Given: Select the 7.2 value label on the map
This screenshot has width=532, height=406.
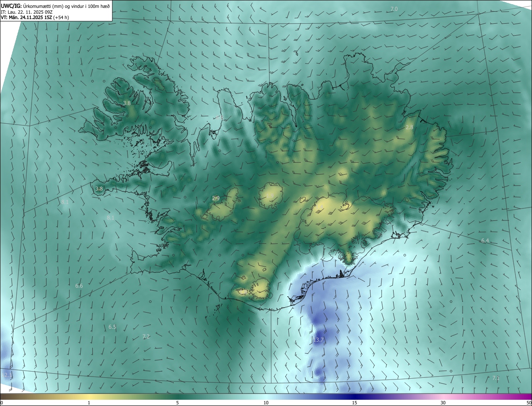Looking at the screenshot, I should coord(146,336).
